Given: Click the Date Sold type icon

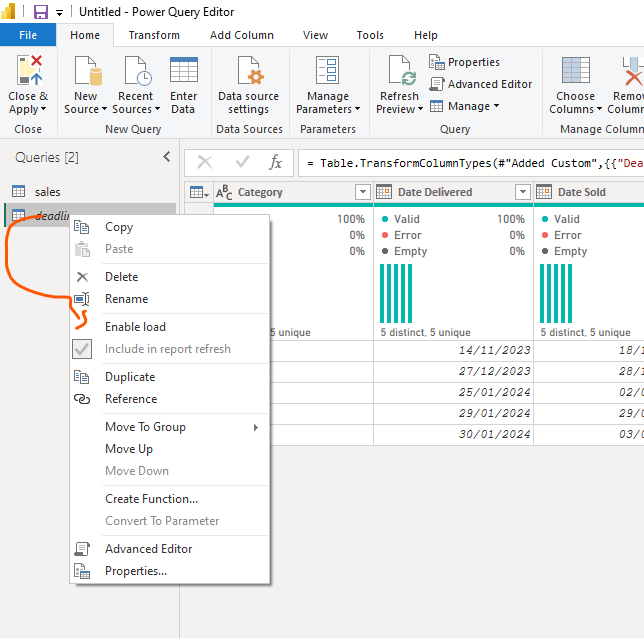Looking at the screenshot, I should 544,192.
